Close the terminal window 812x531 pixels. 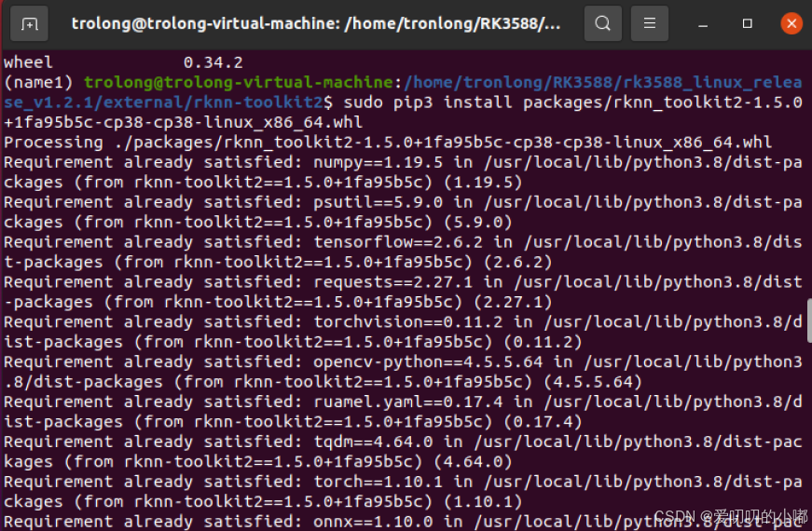(x=791, y=24)
